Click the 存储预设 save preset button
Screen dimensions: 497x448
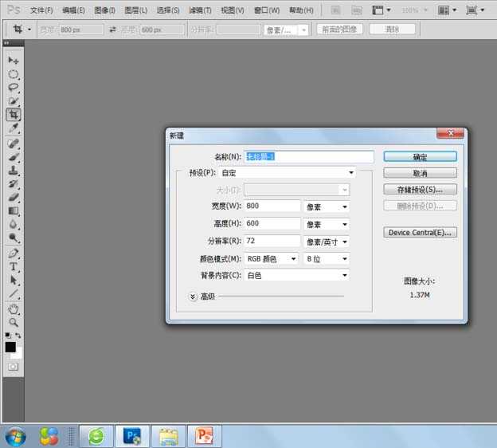point(420,190)
